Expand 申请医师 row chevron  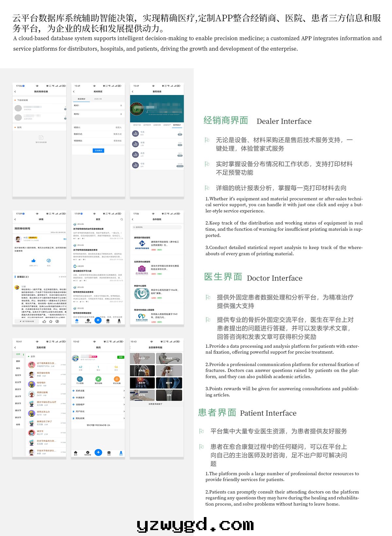click(124, 398)
